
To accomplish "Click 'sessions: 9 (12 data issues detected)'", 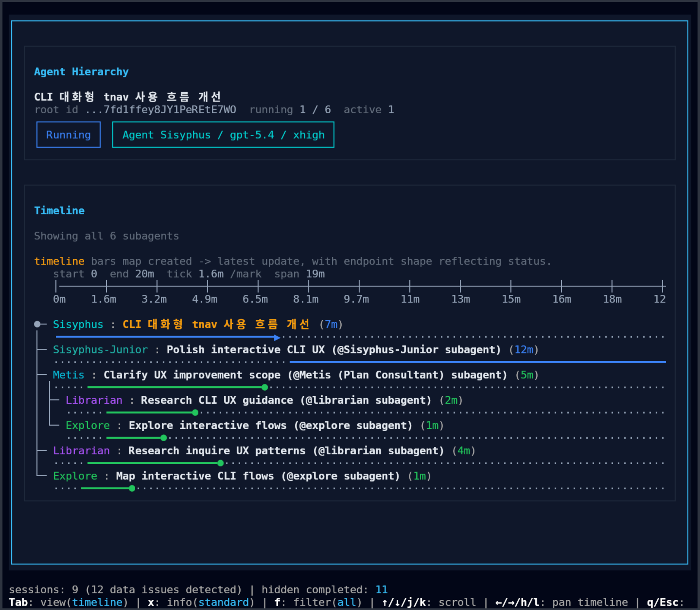I will tap(125, 590).
